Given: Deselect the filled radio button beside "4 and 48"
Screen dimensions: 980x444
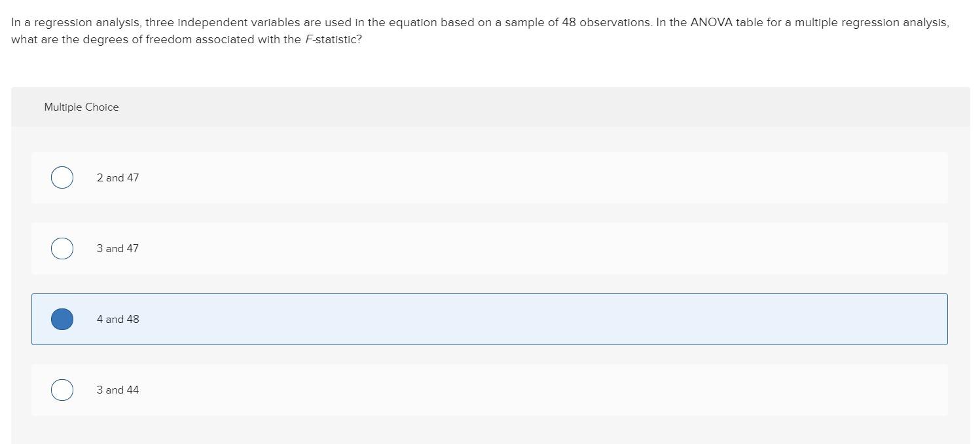Looking at the screenshot, I should point(62,319).
